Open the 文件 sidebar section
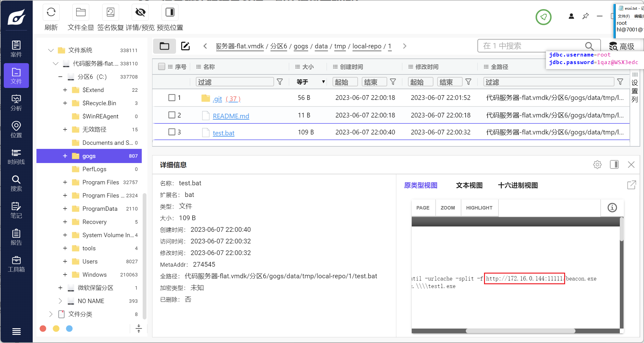The width and height of the screenshot is (644, 343). [16, 75]
